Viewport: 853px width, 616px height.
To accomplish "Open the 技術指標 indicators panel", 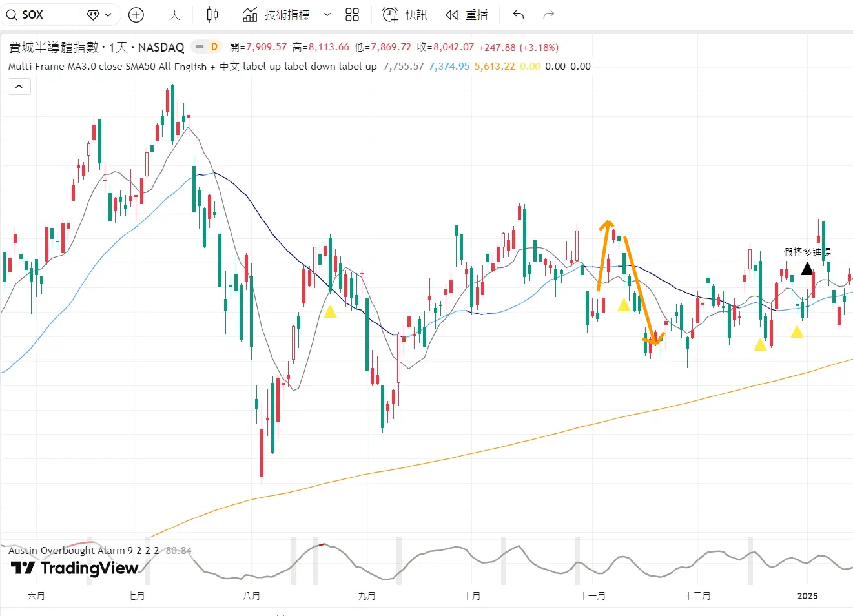I will click(276, 15).
